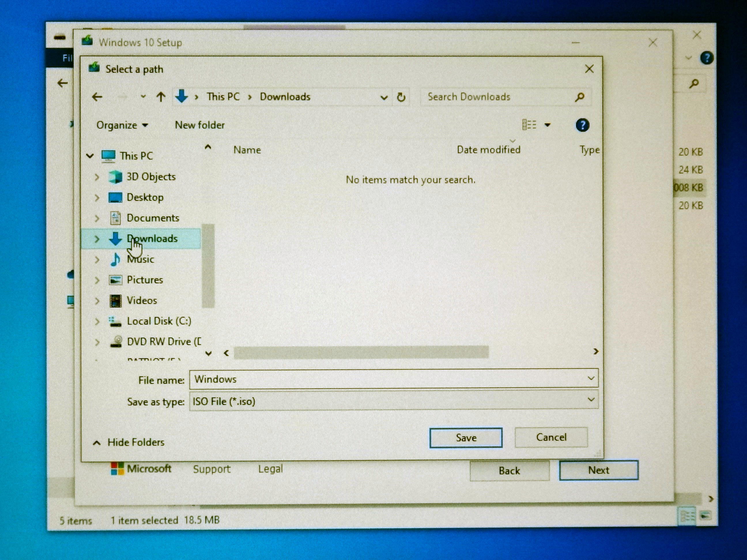Click the search icon in the background Explorer window
The image size is (747, 560).
[694, 83]
